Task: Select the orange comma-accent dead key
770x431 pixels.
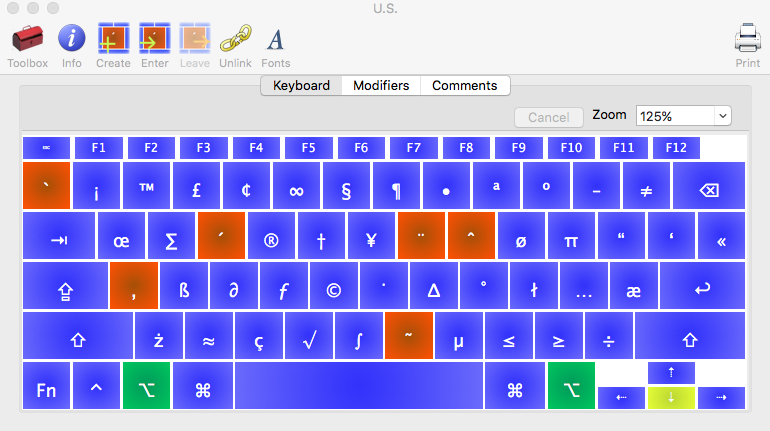Action: pos(134,286)
